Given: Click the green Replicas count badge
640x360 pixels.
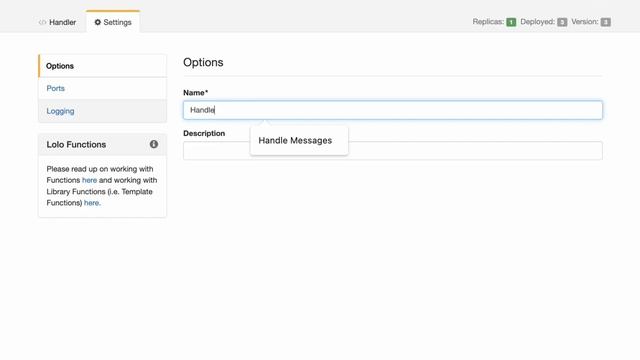Looking at the screenshot, I should tap(511, 22).
